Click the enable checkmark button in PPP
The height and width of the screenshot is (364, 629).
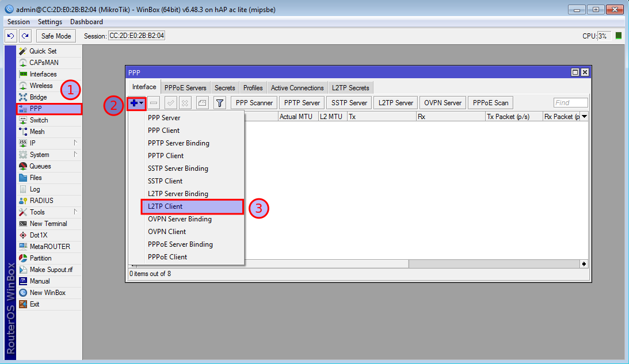[170, 103]
